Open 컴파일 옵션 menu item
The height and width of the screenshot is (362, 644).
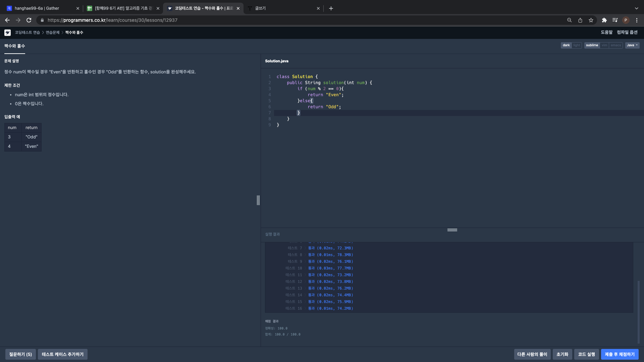click(627, 32)
